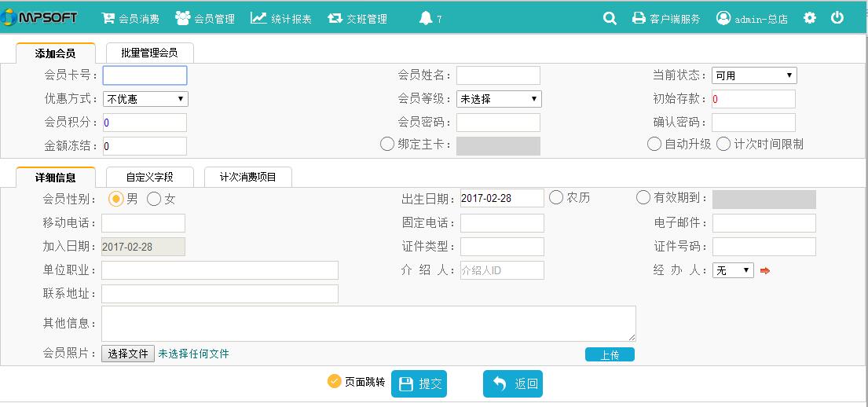Image resolution: width=868 pixels, height=407 pixels.
Task: Expand the 会员等级 dropdown
Action: [x=499, y=99]
